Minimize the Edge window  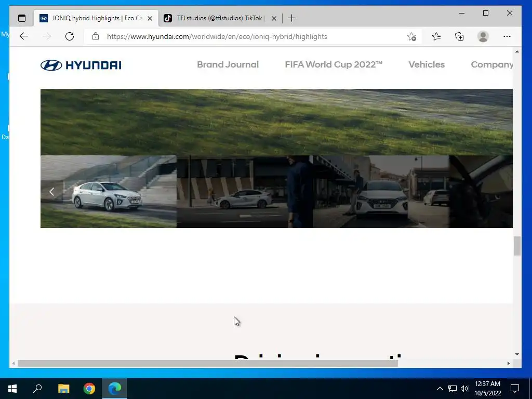(462, 13)
